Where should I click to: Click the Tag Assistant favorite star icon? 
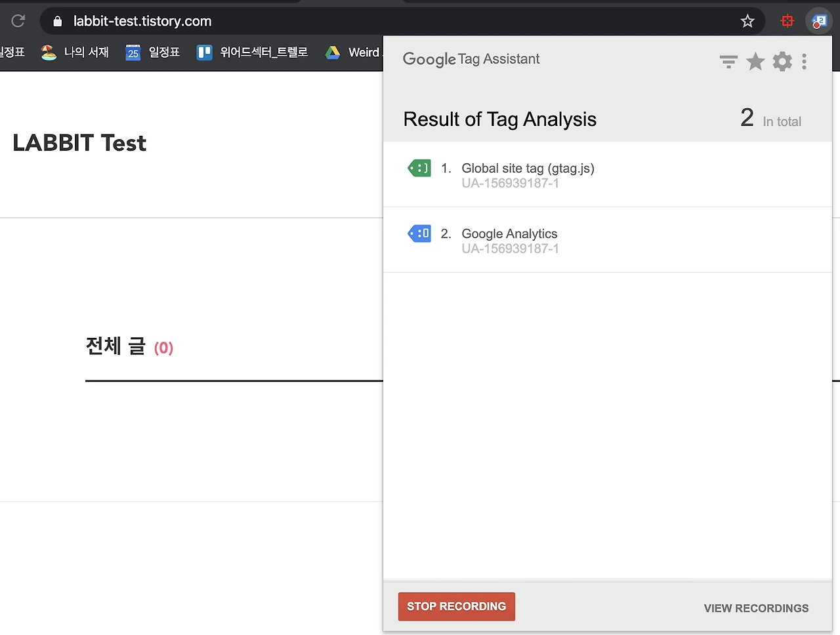point(755,62)
